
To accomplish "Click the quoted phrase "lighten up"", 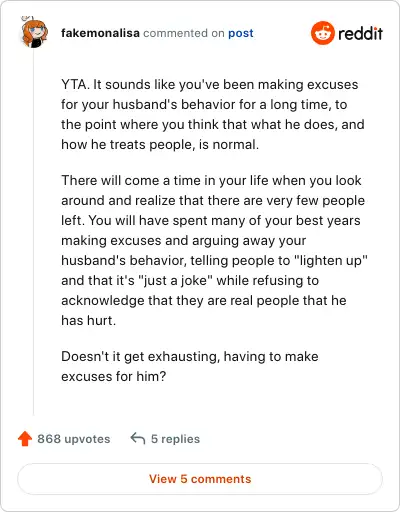I will tap(330, 260).
